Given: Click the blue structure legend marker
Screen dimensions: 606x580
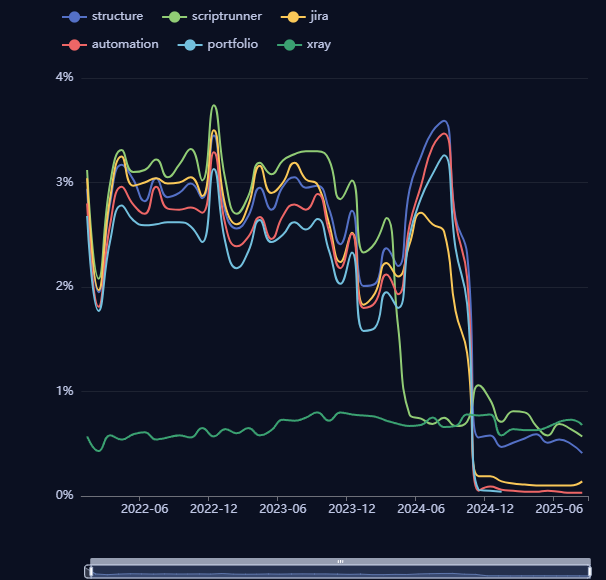Looking at the screenshot, I should 74,17.
